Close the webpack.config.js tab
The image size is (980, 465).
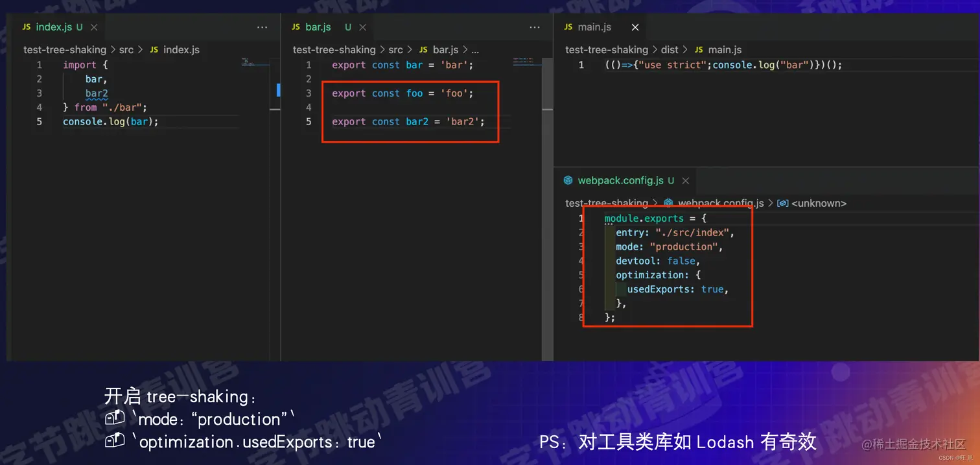pyautogui.click(x=685, y=180)
